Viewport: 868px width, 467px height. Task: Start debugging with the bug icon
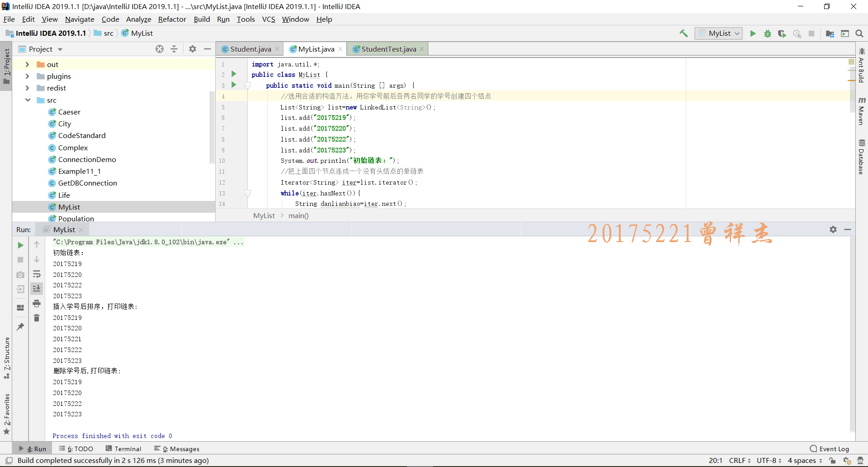click(768, 33)
